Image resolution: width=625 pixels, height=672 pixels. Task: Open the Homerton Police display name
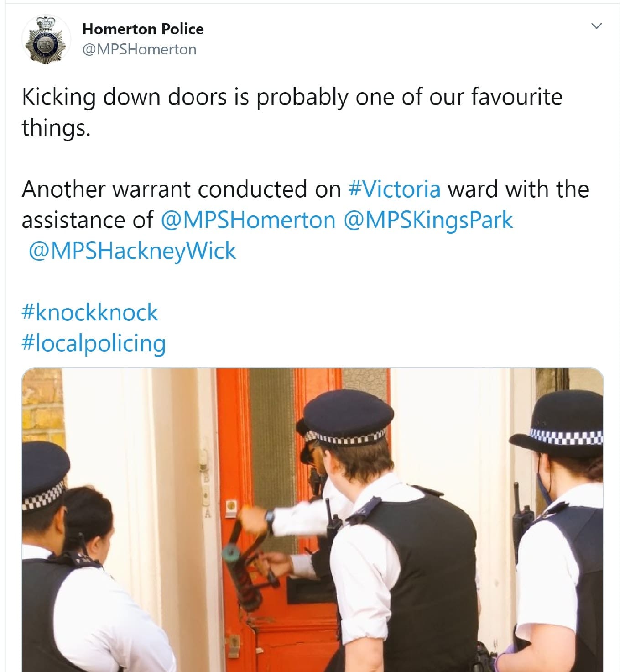[143, 29]
